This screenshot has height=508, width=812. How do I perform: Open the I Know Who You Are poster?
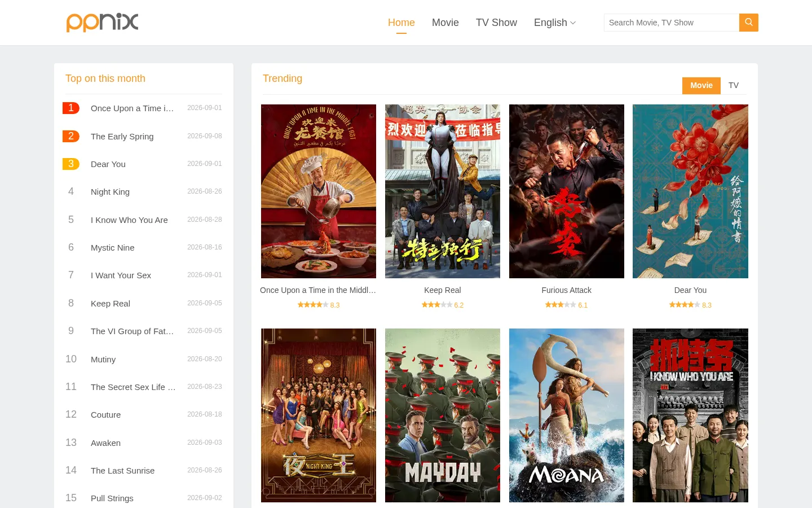(690, 415)
